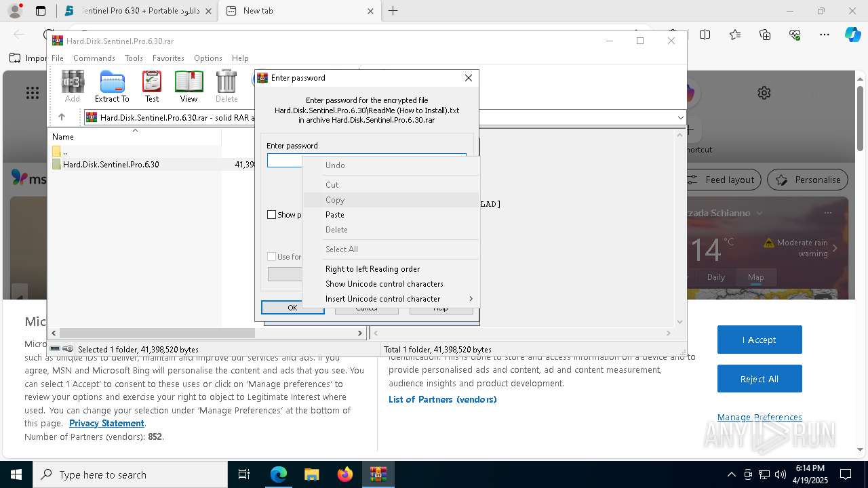Open Edge tab actions menu icon
Viewport: 868px width, 488px height.
coord(41,11)
